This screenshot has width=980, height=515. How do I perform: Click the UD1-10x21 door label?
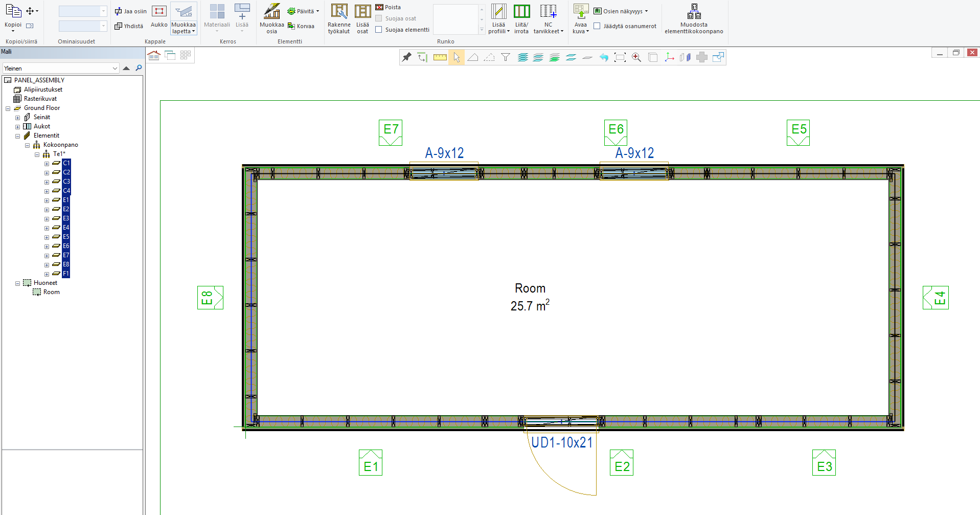[562, 442]
